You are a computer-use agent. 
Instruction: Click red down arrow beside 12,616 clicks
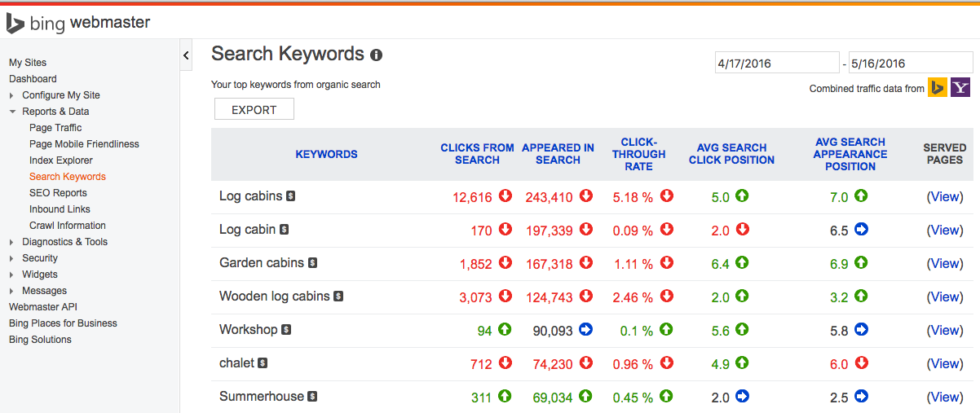pos(505,196)
